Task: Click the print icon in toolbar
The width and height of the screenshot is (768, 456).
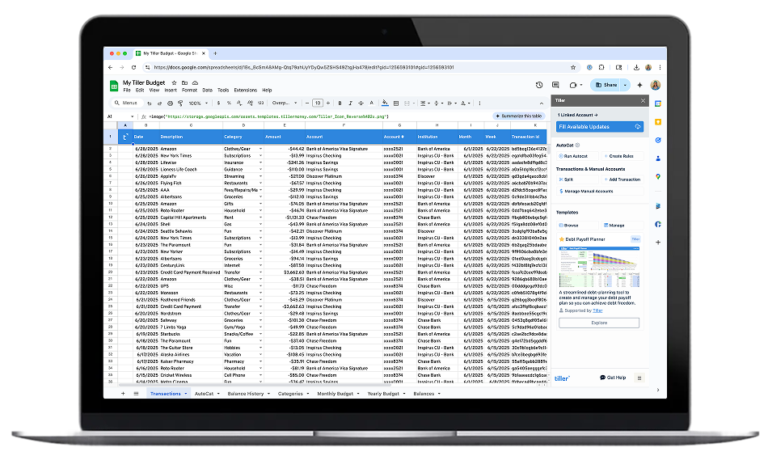Action: point(170,103)
